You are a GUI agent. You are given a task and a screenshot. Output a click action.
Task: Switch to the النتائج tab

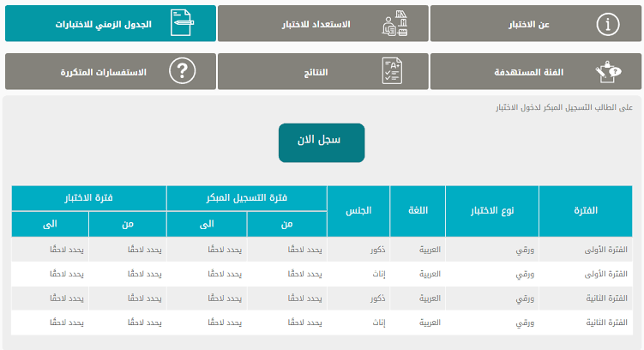(x=322, y=71)
